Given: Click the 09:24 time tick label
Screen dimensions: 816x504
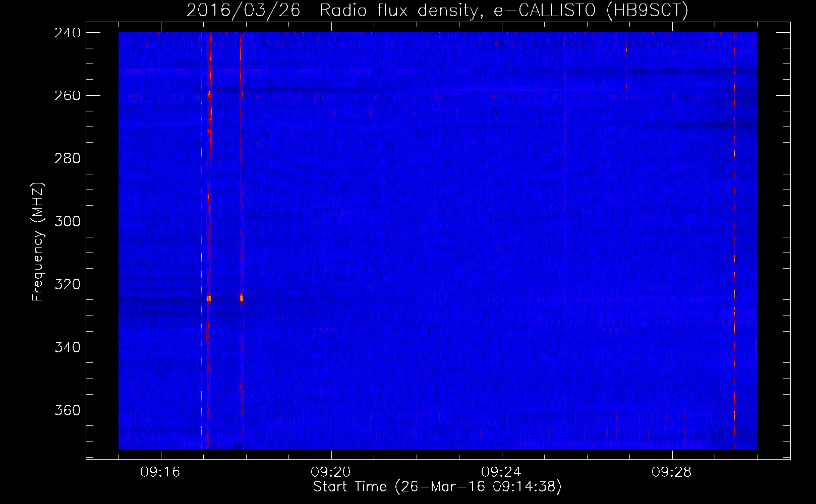Looking at the screenshot, I should point(501,472).
